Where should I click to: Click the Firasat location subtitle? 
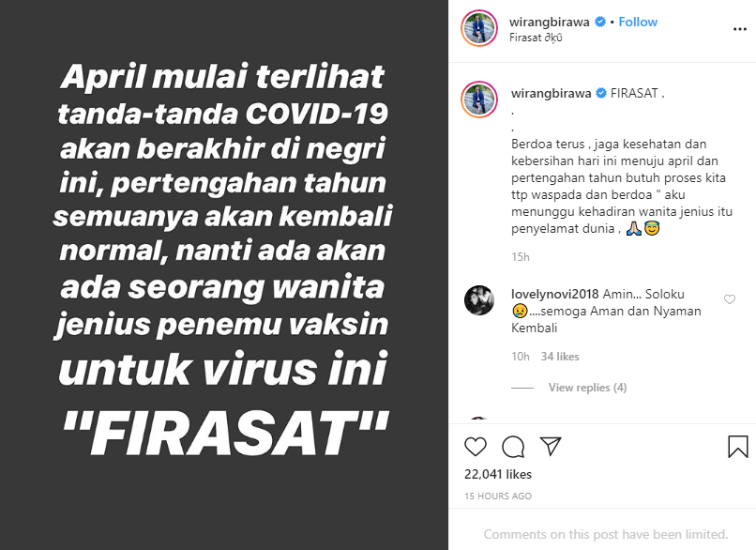(536, 38)
